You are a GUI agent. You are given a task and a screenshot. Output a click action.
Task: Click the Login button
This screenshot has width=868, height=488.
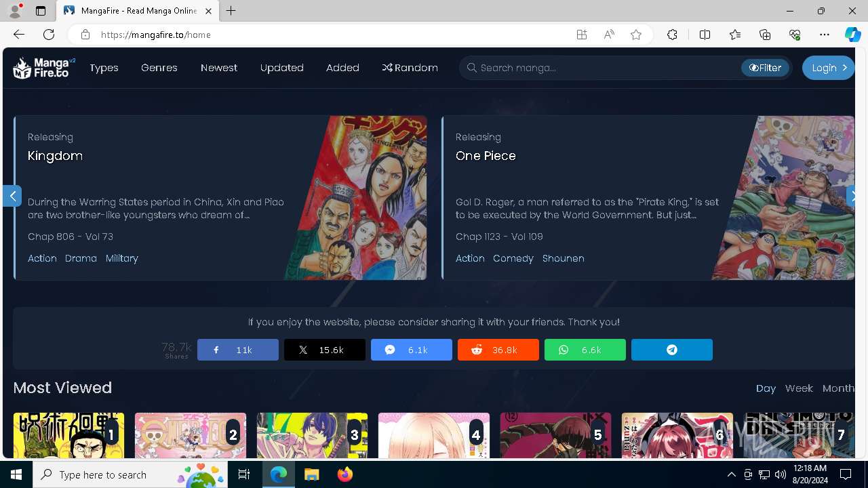click(x=828, y=68)
